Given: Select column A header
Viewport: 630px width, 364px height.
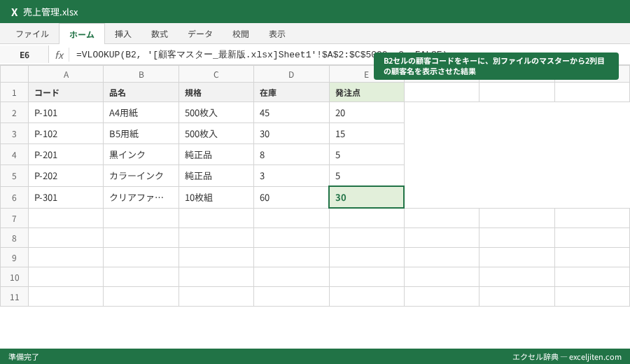Looking at the screenshot, I should [66, 74].
